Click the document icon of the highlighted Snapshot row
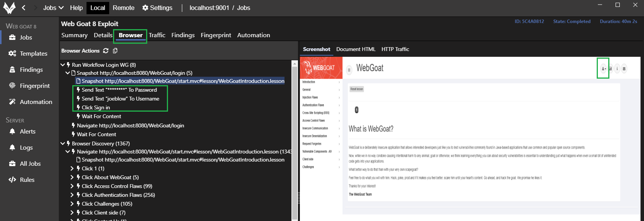This screenshot has width=644, height=221. (78, 81)
